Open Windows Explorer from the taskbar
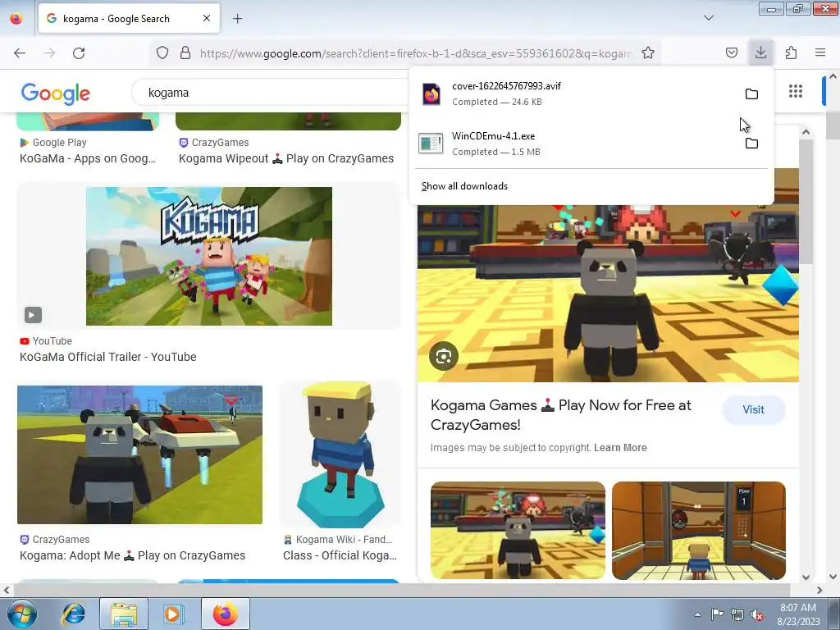Viewport: 840px width, 630px height. [x=124, y=614]
